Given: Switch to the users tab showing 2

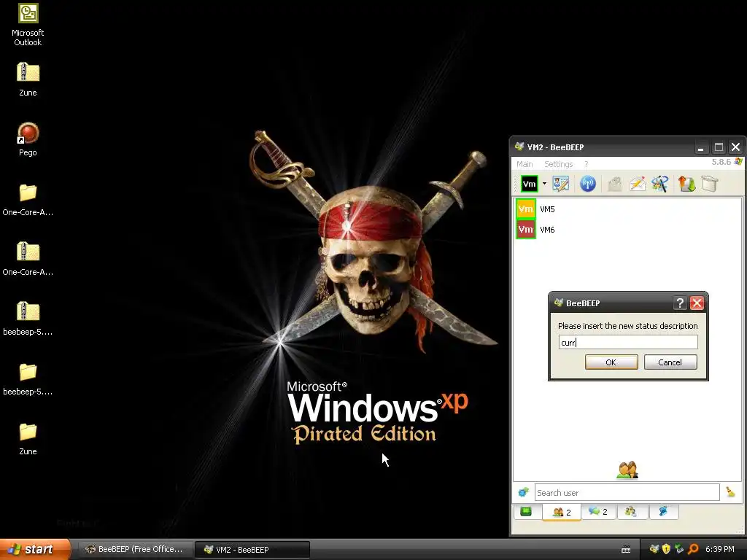Looking at the screenshot, I should (561, 512).
